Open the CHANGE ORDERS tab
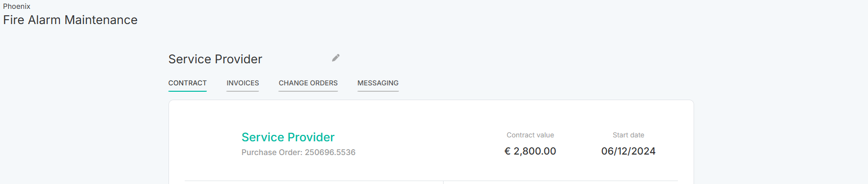 [x=308, y=83]
